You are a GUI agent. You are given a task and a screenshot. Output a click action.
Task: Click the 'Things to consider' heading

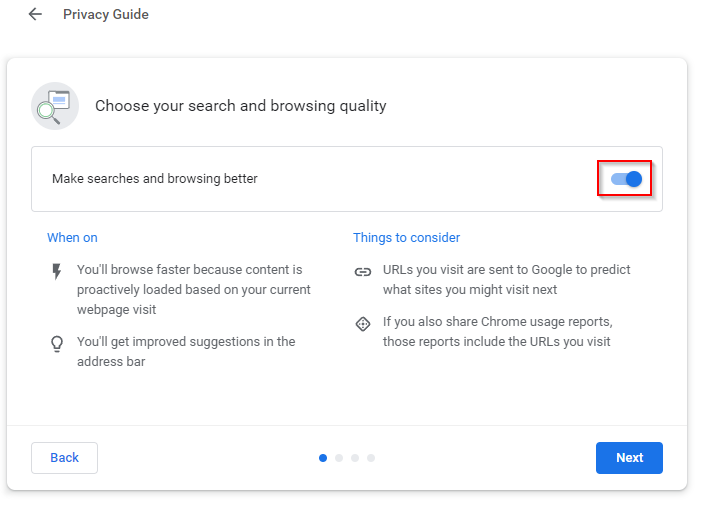[406, 238]
